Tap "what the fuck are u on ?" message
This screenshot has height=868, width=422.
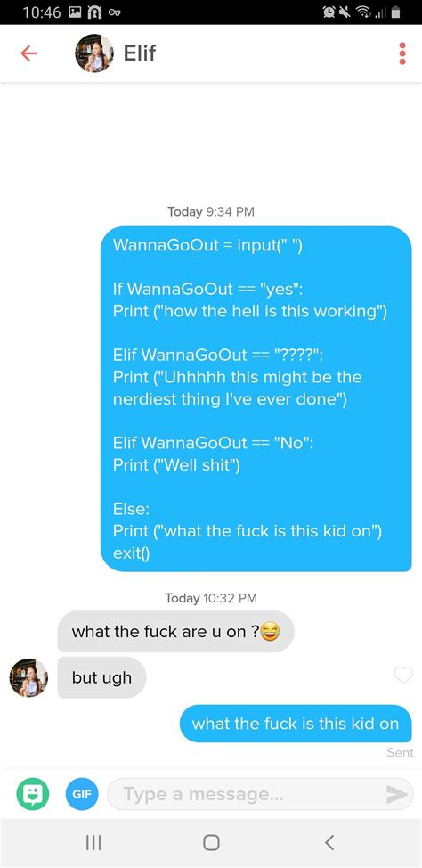coord(175,632)
